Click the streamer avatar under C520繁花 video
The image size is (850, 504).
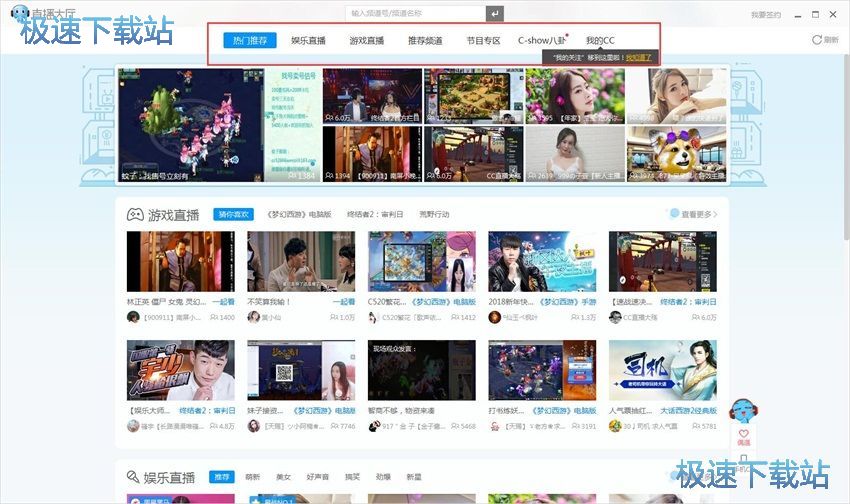(373, 317)
